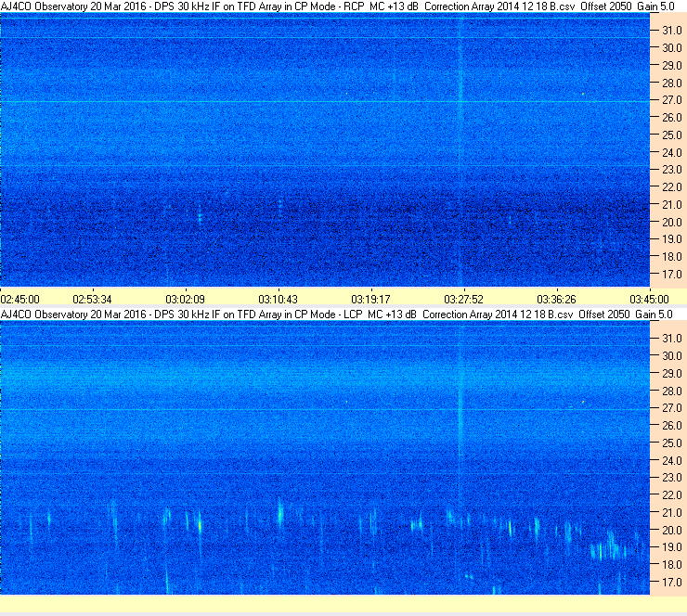Pick the 22.0 frequency label on LCP plot
The height and width of the screenshot is (616, 687).
(672, 495)
